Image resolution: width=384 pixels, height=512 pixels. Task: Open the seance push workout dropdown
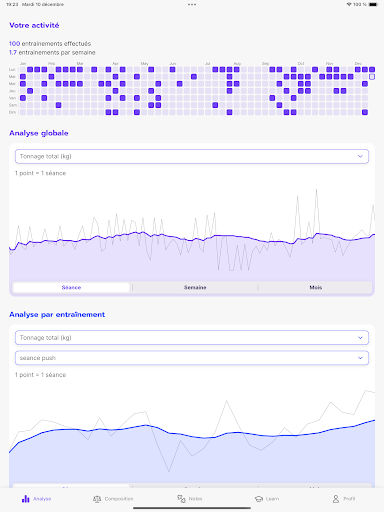tap(192, 358)
